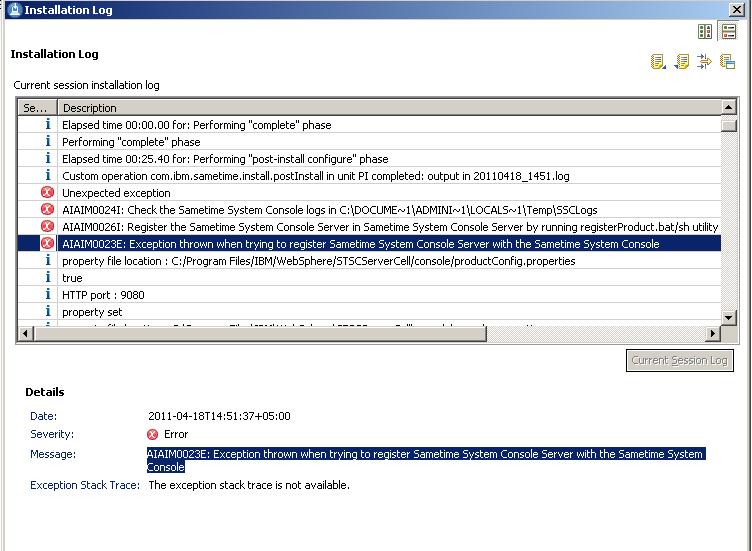Image resolution: width=752 pixels, height=551 pixels.
Task: Click the 'Current session installation log' label
Action: pos(86,85)
